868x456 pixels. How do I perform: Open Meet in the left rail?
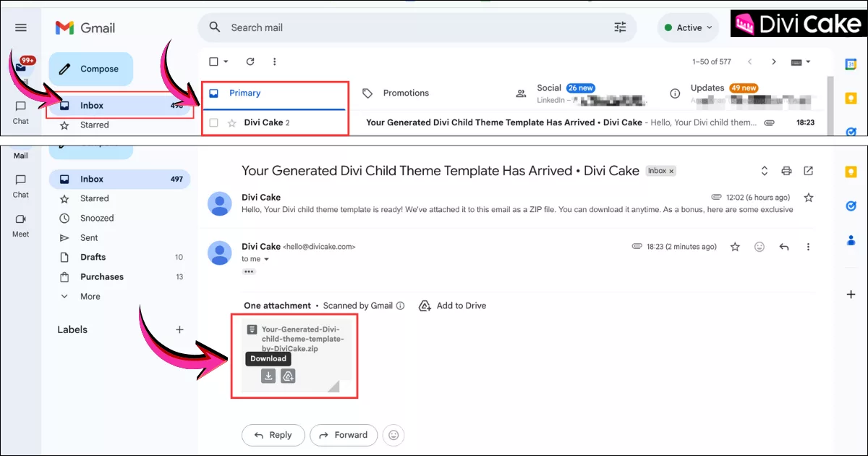[x=21, y=225]
